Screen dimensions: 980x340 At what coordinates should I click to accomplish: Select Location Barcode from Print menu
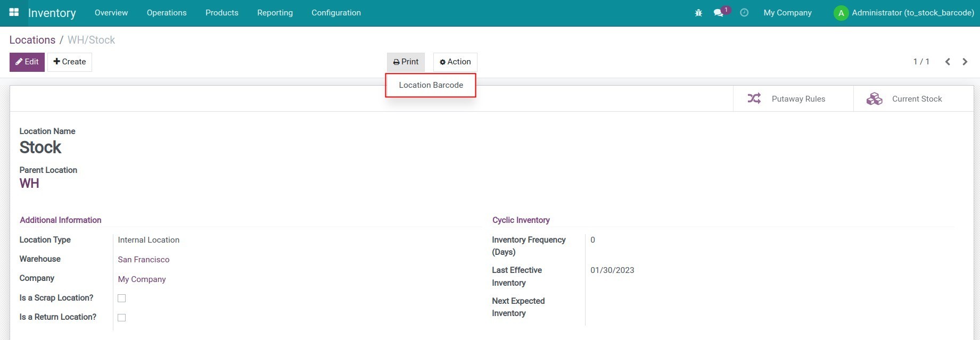(431, 85)
